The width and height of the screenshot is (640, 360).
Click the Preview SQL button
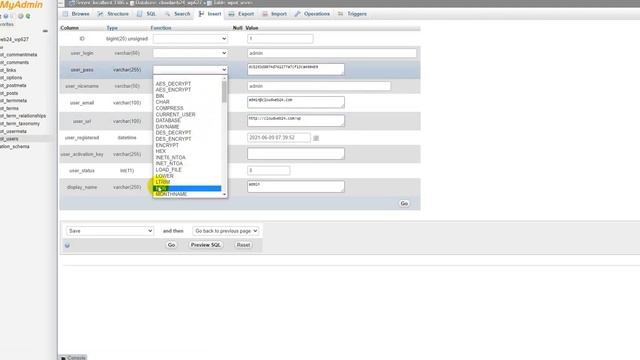pos(206,245)
